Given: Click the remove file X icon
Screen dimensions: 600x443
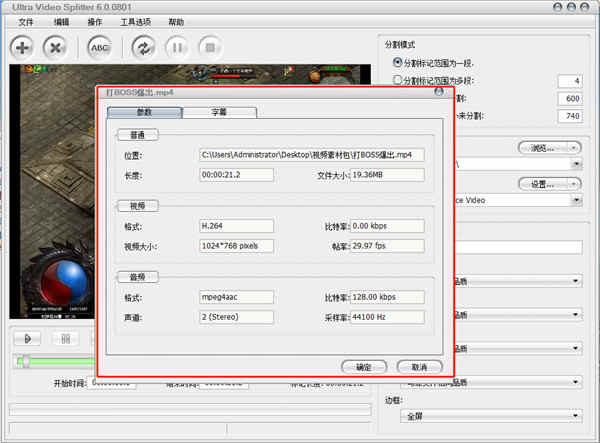Looking at the screenshot, I should [55, 48].
